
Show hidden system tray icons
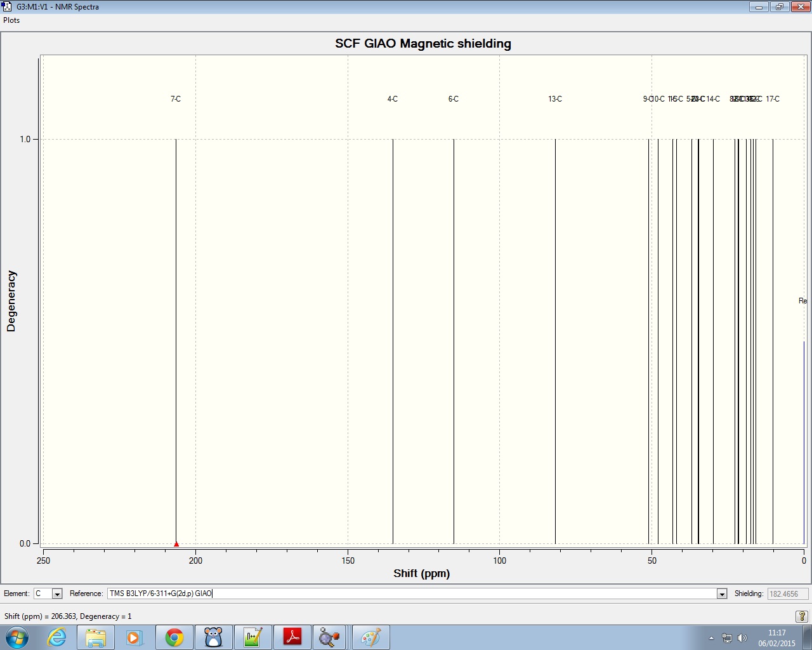(x=711, y=638)
